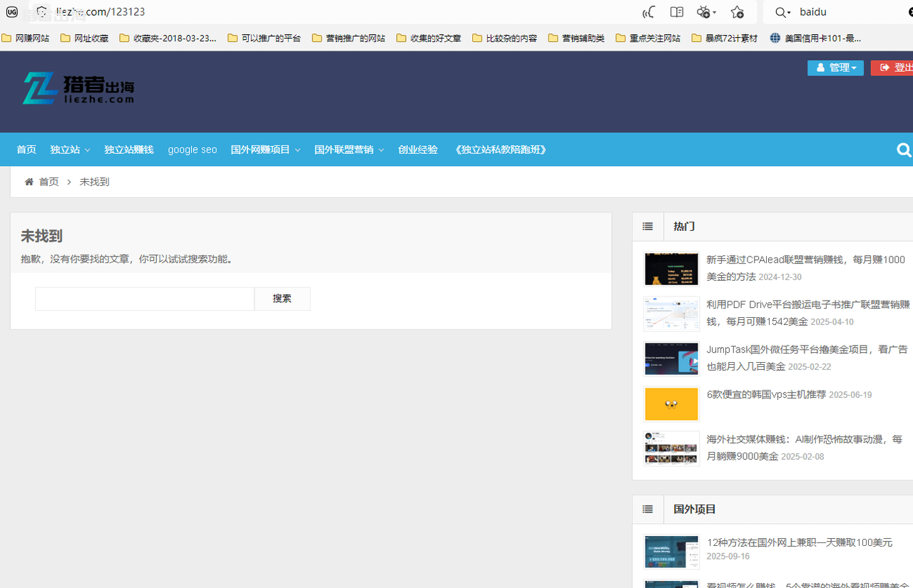913x588 pixels.
Task: Open the browser collections icon with plus
Action: pyautogui.click(x=704, y=11)
